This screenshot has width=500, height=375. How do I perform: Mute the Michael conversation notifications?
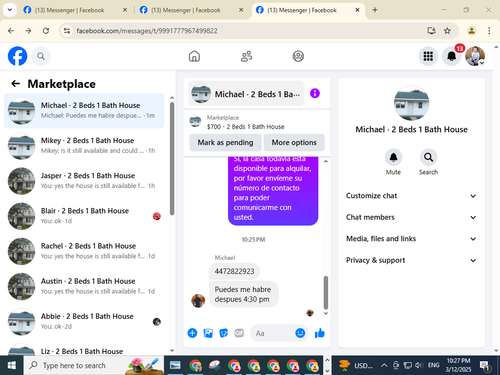[x=393, y=157]
